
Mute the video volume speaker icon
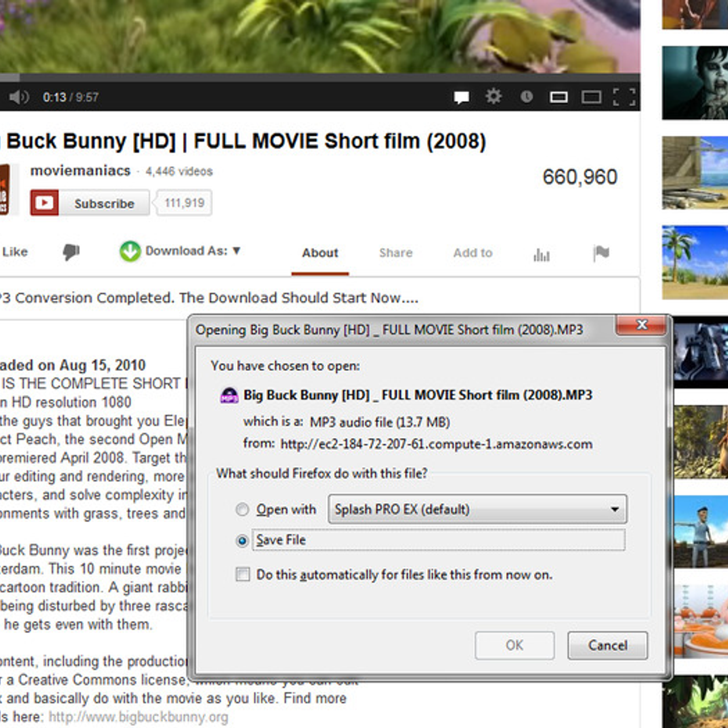[19, 97]
